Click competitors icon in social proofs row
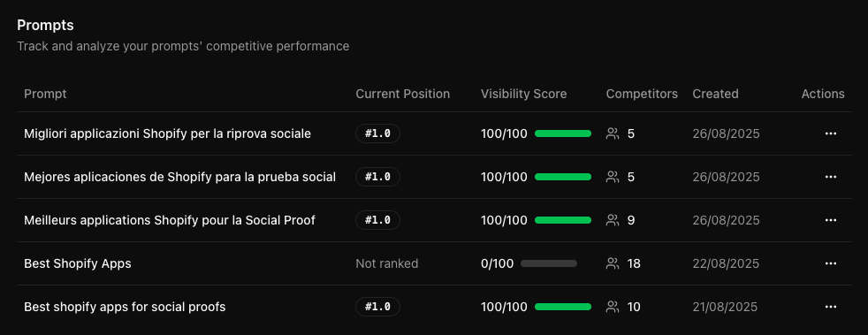 pyautogui.click(x=613, y=307)
